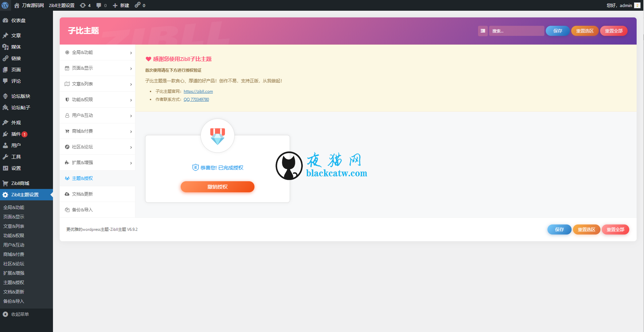This screenshot has height=332, width=644.
Task: Select the 主题&授权 tab in theme panel
Action: (97, 178)
